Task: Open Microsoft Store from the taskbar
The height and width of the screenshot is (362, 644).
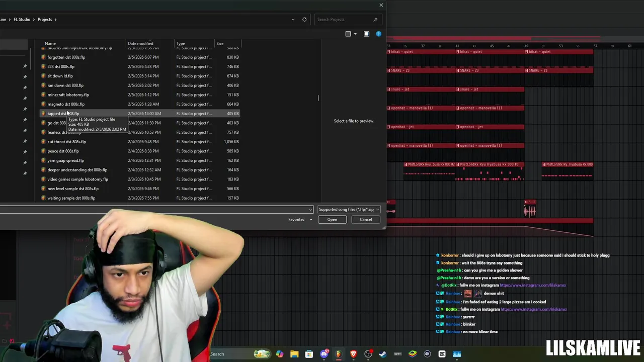Action: 309,354
